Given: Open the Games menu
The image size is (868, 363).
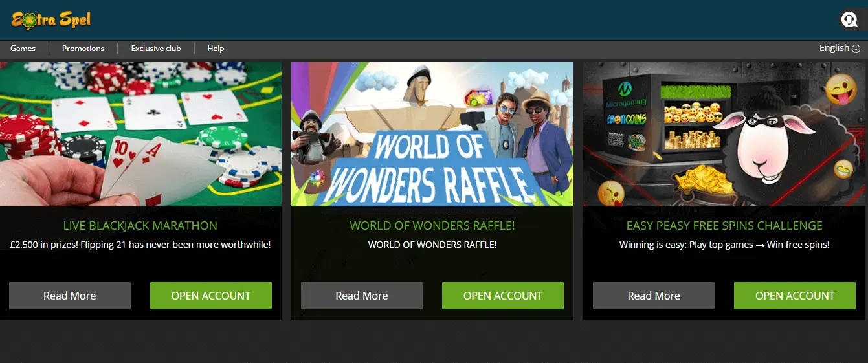Looking at the screenshot, I should click(23, 49).
